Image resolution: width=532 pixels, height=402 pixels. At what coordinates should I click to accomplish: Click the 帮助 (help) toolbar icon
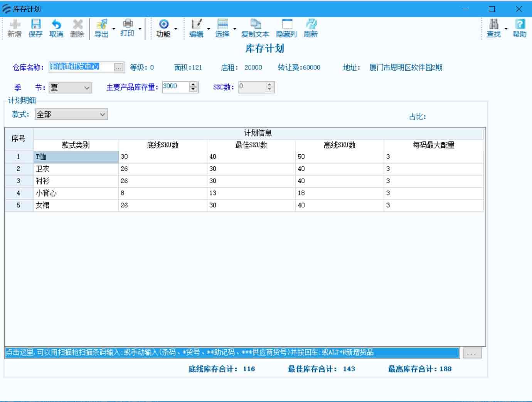pos(520,28)
